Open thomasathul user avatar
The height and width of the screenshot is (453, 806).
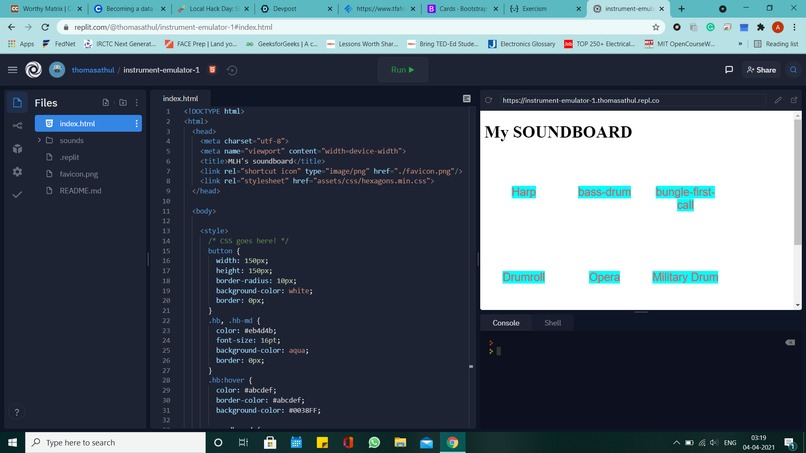pyautogui.click(x=57, y=70)
